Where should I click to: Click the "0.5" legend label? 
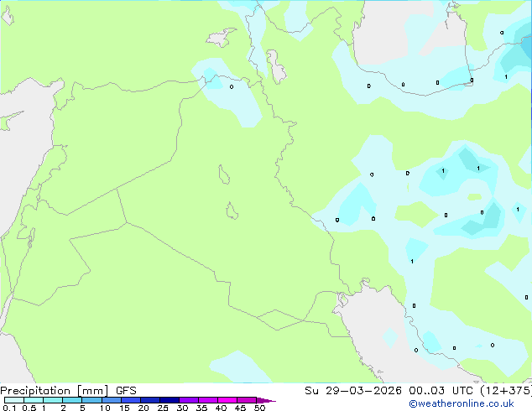coord(29,408)
